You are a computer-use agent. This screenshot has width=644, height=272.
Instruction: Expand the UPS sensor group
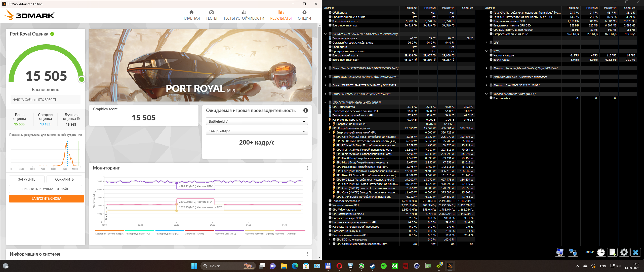[x=486, y=43]
